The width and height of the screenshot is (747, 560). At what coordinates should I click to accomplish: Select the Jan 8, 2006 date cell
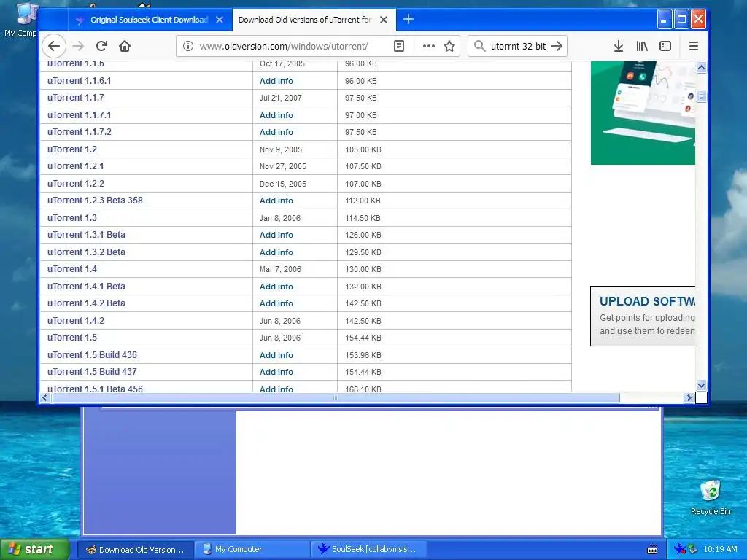coord(280,218)
